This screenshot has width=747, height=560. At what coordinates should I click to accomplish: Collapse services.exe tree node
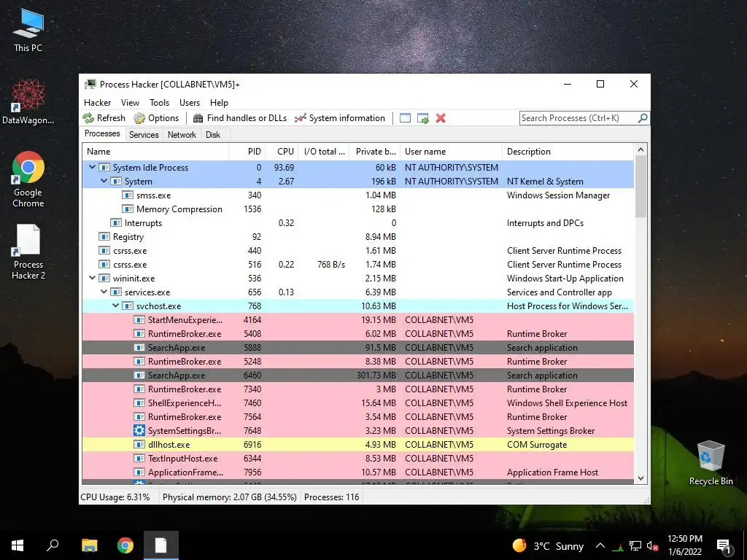(x=104, y=292)
